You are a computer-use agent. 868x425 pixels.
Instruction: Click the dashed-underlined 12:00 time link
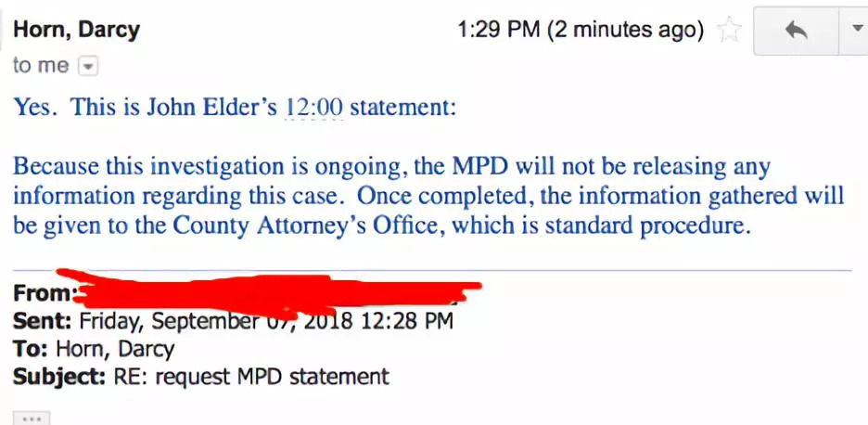tap(314, 108)
